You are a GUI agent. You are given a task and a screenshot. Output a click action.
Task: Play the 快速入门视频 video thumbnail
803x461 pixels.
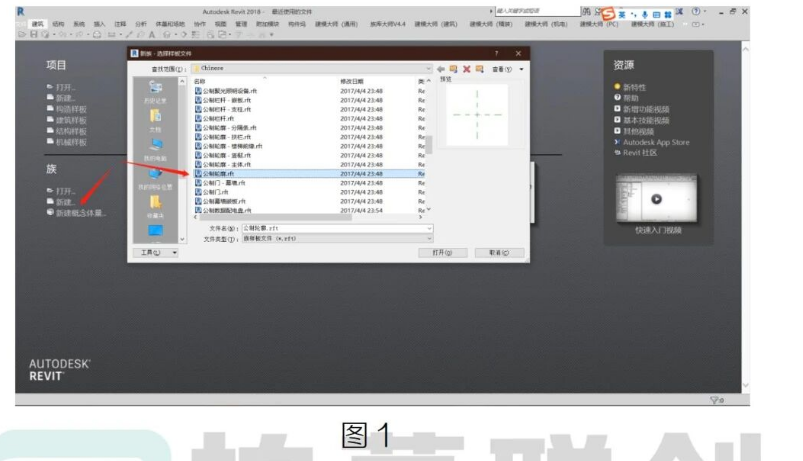(657, 199)
